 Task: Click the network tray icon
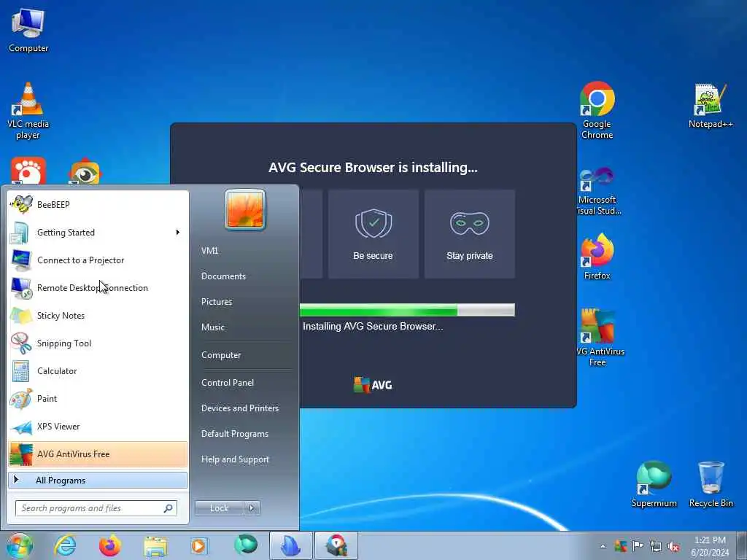(656, 546)
